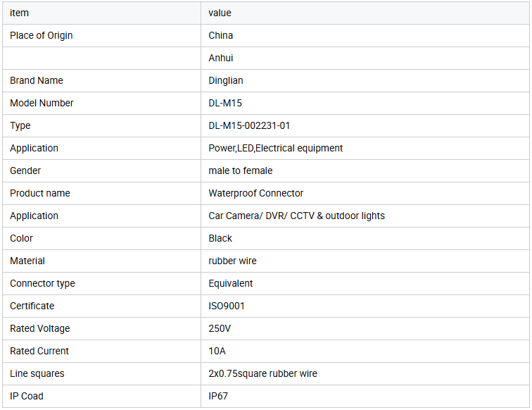
Task: Select the 'DL-M15' model number value
Action: (225, 103)
